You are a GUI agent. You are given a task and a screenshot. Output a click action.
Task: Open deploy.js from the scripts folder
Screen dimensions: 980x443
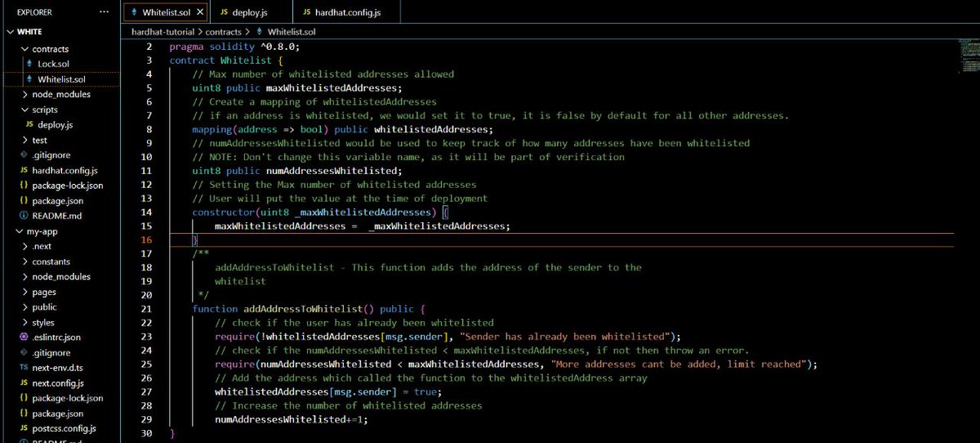56,125
